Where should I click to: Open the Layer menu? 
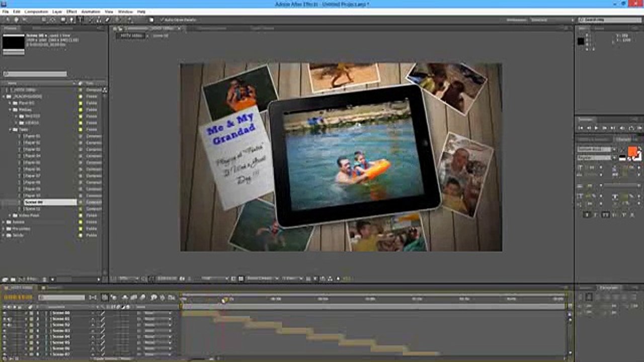point(57,12)
